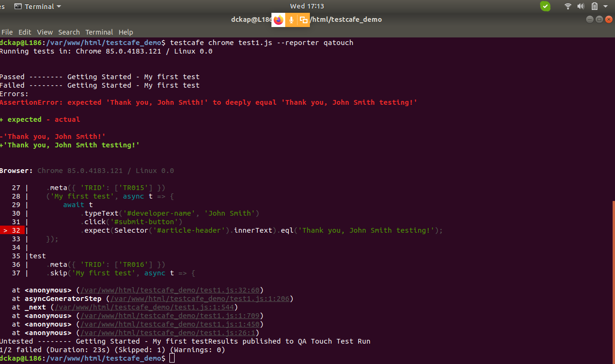Open the Terminal app menu in top bar
The width and height of the screenshot is (615, 364).
[x=38, y=6]
